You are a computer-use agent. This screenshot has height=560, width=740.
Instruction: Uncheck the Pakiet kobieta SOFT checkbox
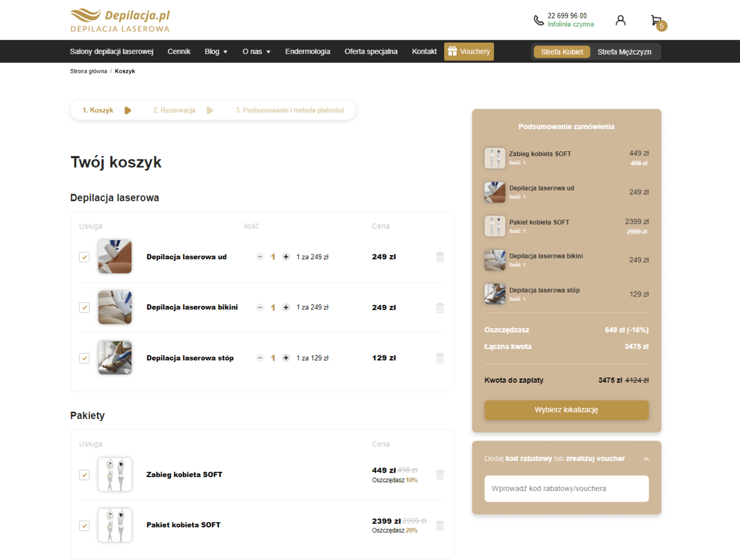point(84,525)
